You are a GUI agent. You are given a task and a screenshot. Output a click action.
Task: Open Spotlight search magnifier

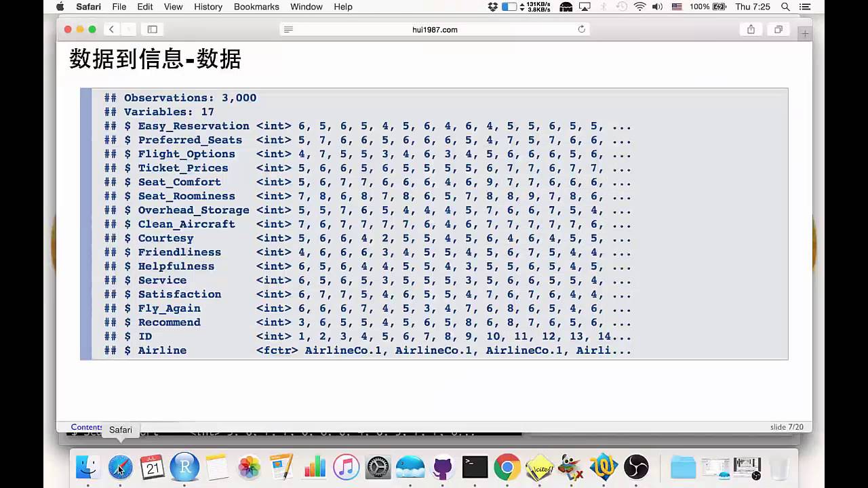[785, 7]
